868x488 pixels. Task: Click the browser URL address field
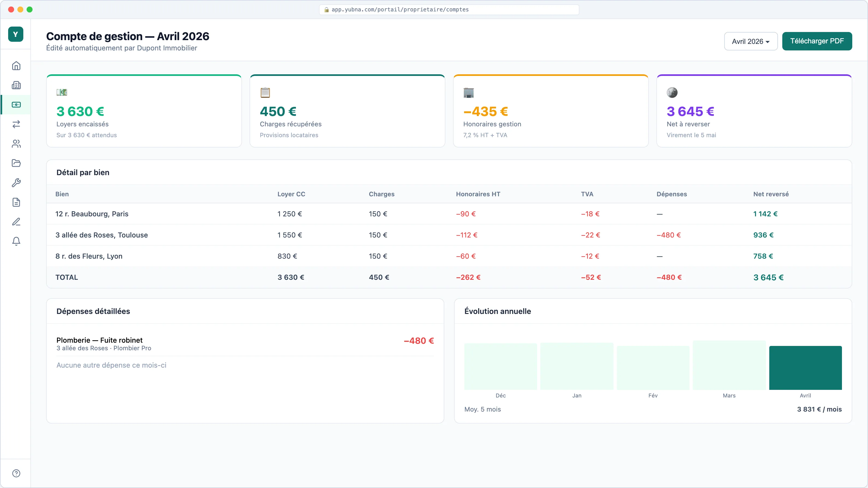click(x=449, y=9)
